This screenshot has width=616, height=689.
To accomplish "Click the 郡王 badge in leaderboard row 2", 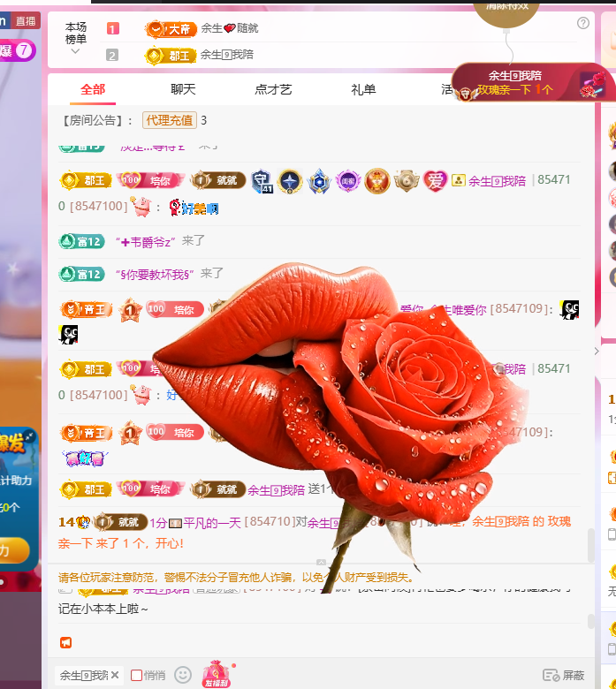I will 171,56.
